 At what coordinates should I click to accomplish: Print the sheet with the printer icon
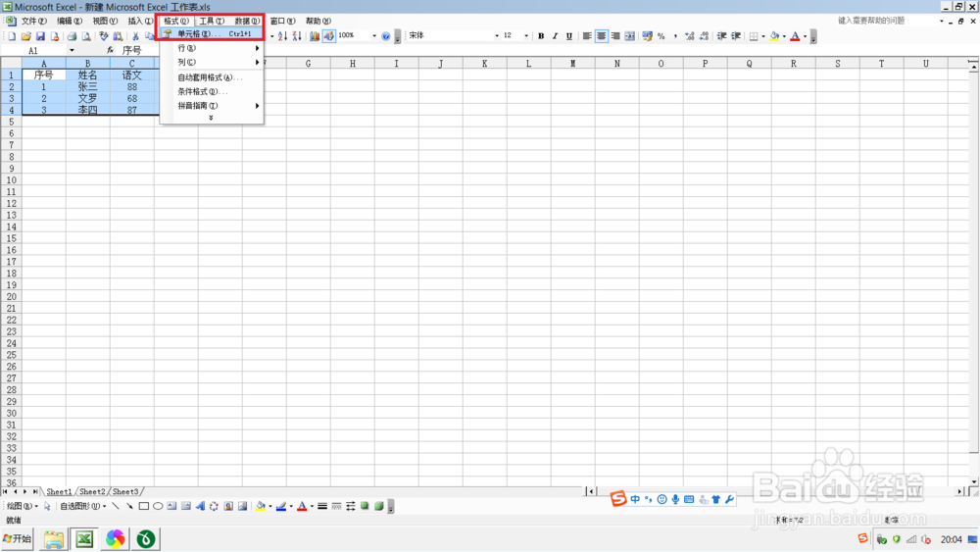[x=72, y=36]
